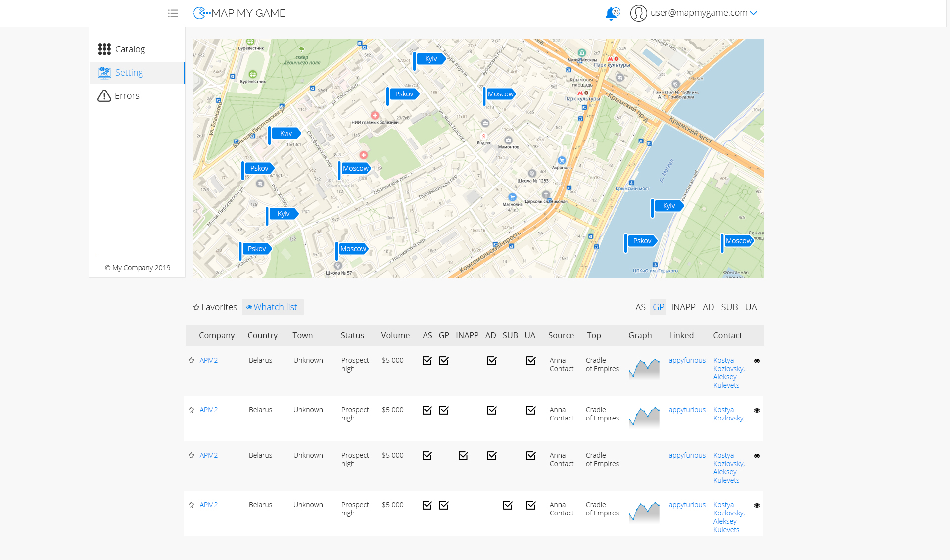The width and height of the screenshot is (950, 560).
Task: Toggle watch eye icon in first row
Action: (757, 361)
